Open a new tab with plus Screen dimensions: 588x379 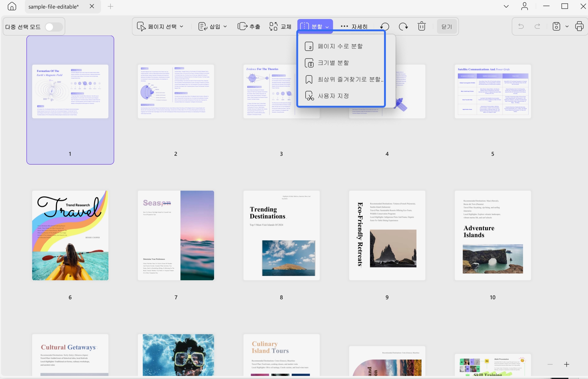click(x=111, y=6)
